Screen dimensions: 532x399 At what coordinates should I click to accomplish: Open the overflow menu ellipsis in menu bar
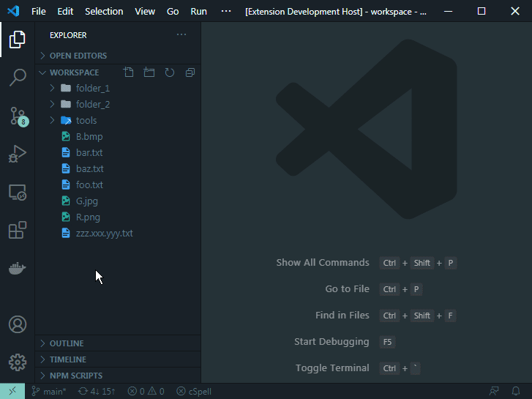point(226,11)
